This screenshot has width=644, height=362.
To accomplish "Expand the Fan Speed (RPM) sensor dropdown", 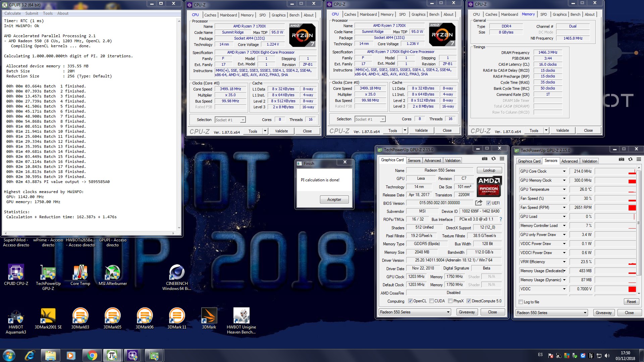I will point(564,207).
